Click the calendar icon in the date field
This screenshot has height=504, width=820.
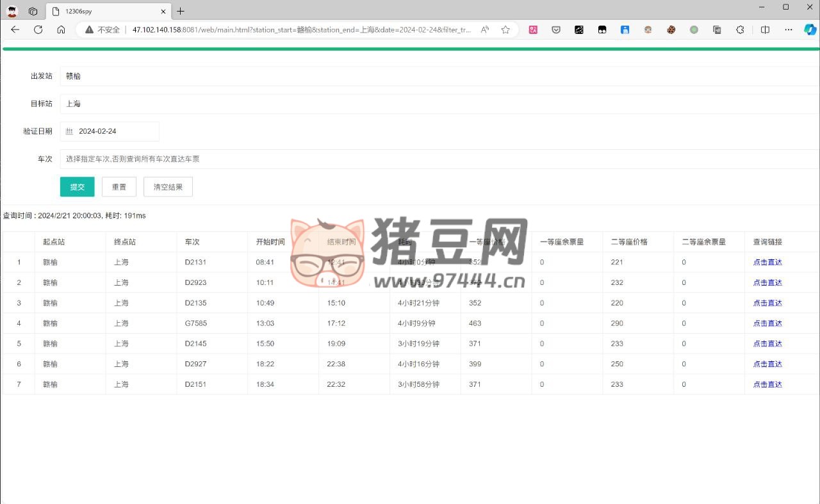pos(70,131)
